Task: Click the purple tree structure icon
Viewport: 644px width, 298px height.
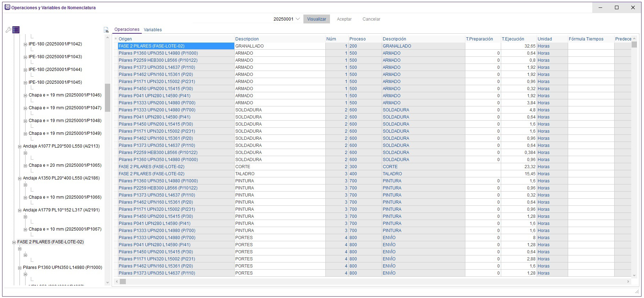Action: [16, 30]
